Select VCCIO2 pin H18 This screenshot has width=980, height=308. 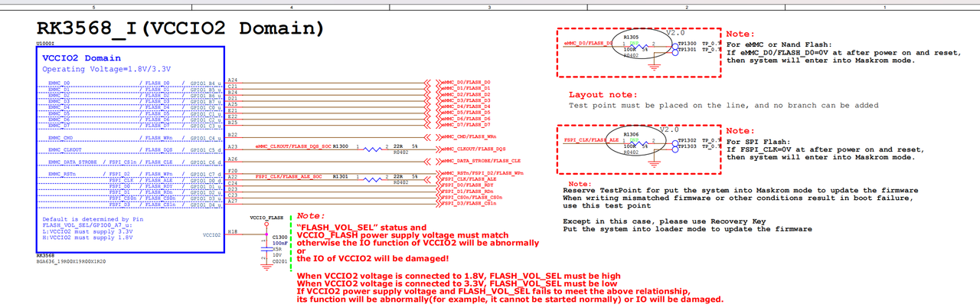pos(232,231)
